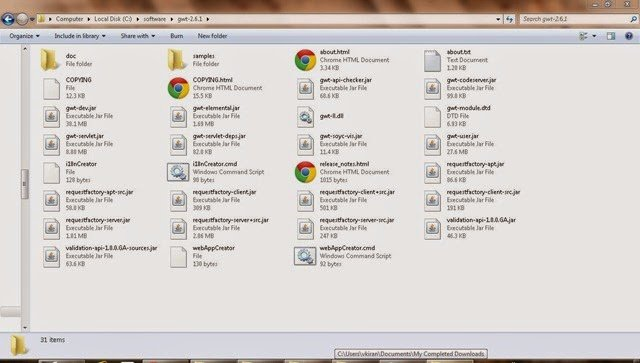This screenshot has height=363, width=640.
Task: Click the about.html Chrome icon
Action: 305,60
